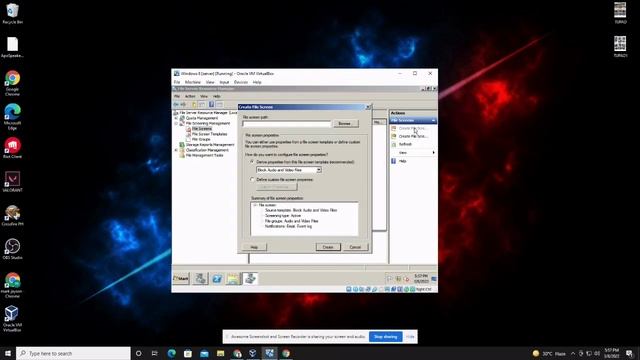
Task: Select Derive properties from template radio button
Action: [252, 162]
